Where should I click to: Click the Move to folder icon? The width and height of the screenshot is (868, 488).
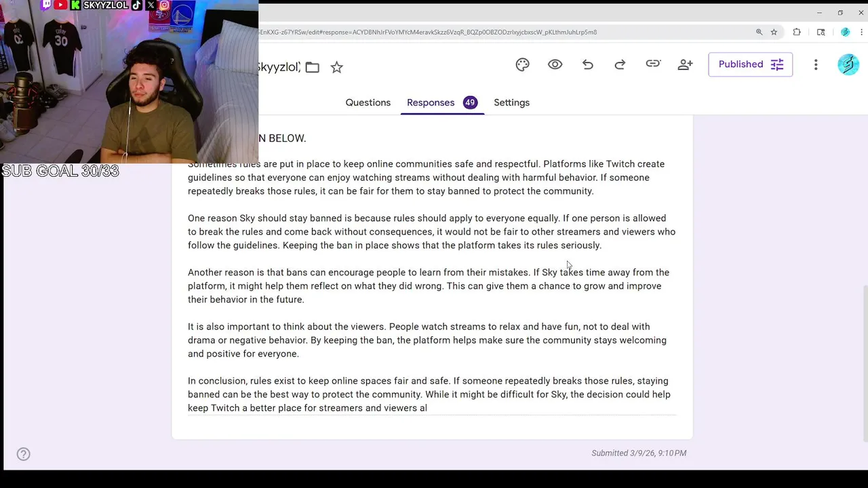pyautogui.click(x=312, y=67)
